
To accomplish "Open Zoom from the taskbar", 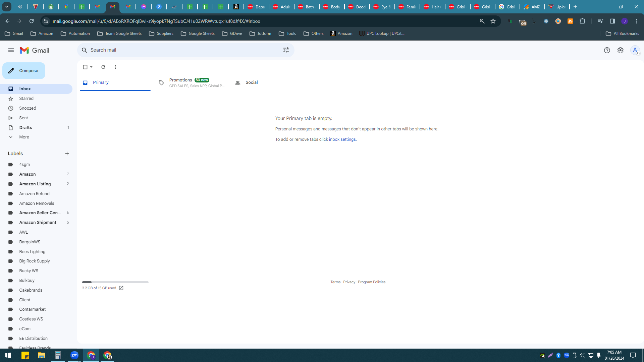I will [74, 355].
